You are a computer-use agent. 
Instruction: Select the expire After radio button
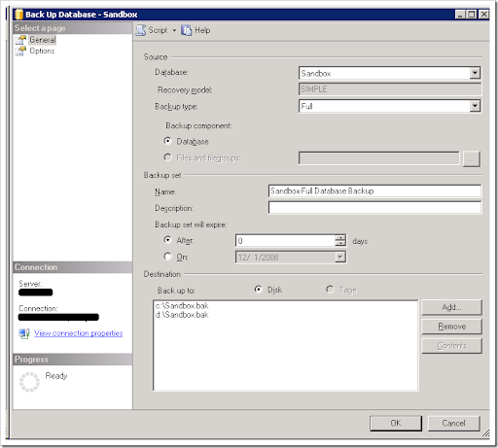(167, 240)
